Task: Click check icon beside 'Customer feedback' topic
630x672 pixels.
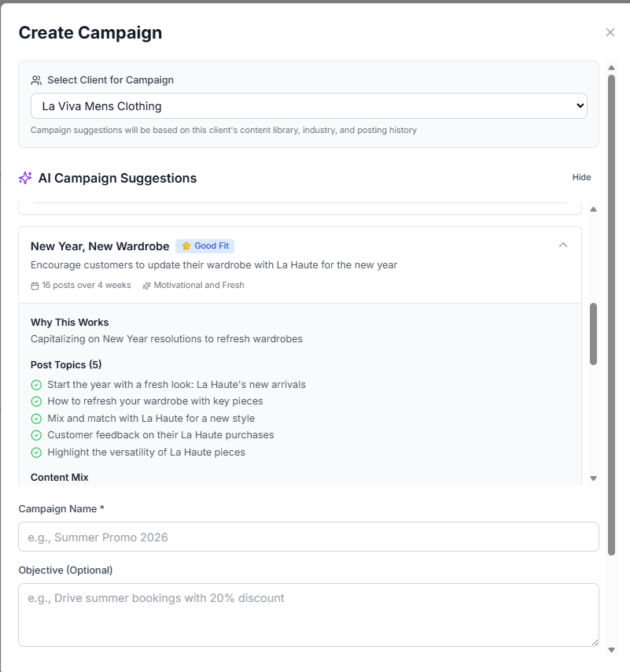Action: (x=36, y=435)
